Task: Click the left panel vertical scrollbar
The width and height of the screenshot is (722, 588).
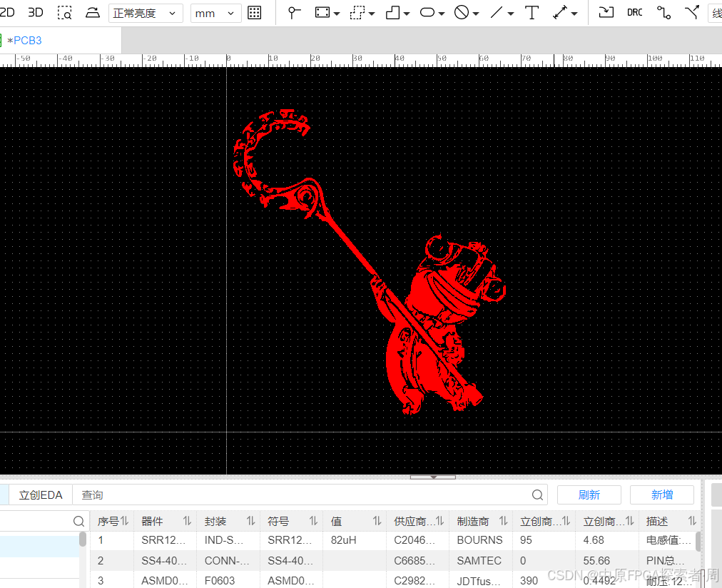Action: 83,539
